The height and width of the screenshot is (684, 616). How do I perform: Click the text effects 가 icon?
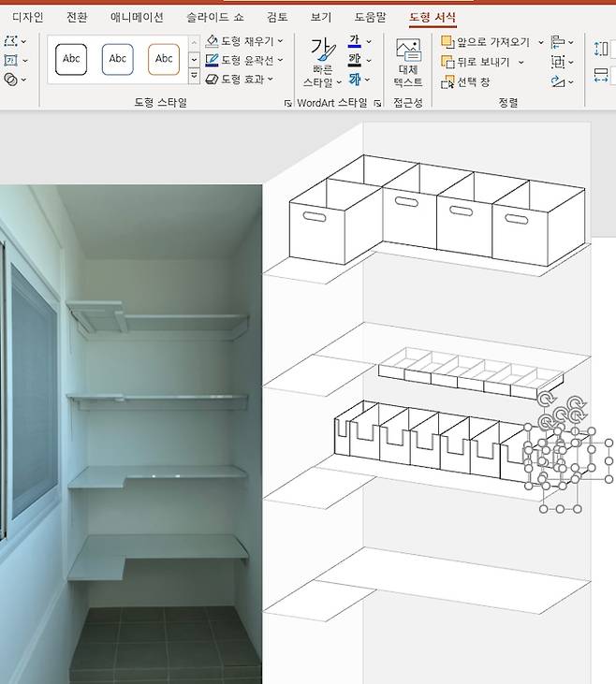point(355,80)
